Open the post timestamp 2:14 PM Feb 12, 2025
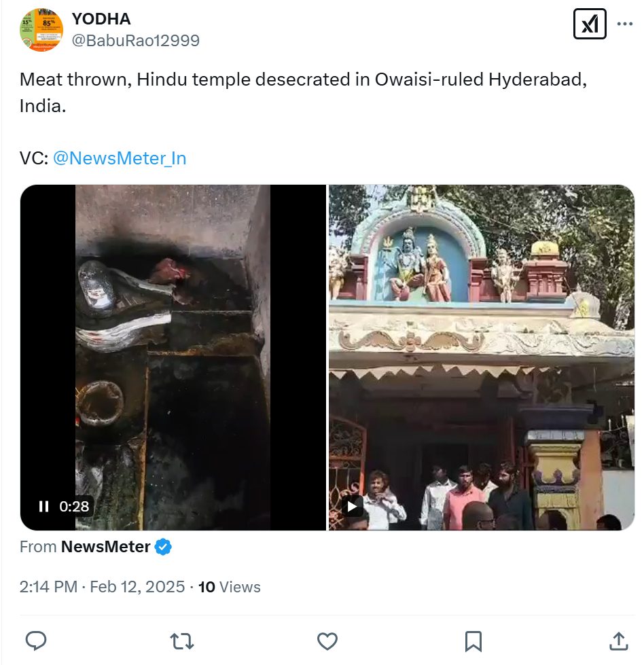Viewport: 644px width, 665px height. 102,587
